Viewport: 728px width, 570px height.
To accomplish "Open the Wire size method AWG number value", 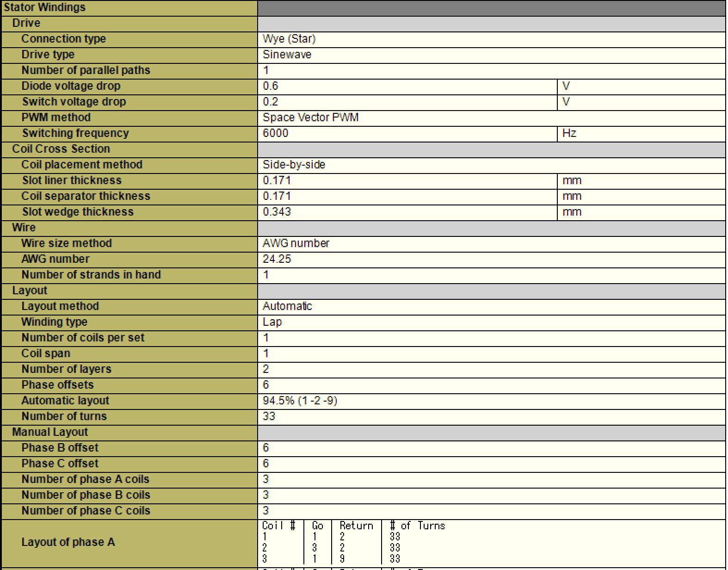I will tap(296, 243).
